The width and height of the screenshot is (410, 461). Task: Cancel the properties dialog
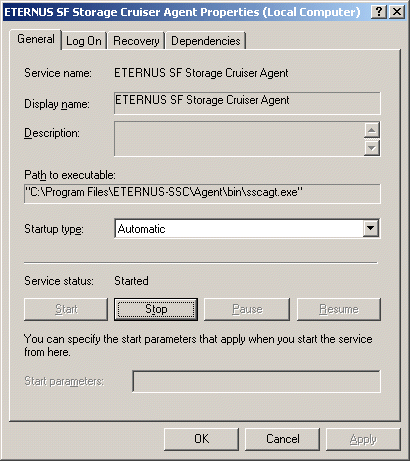point(282,439)
